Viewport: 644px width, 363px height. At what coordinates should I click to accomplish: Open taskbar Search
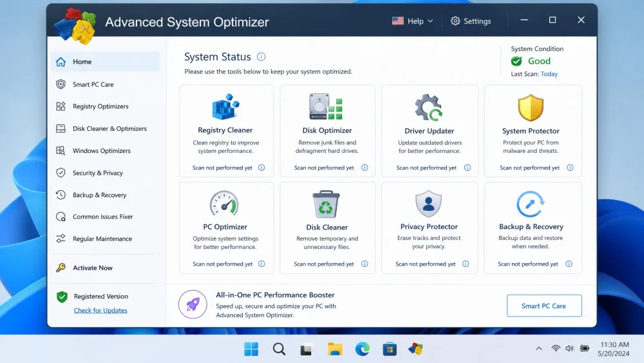279,349
